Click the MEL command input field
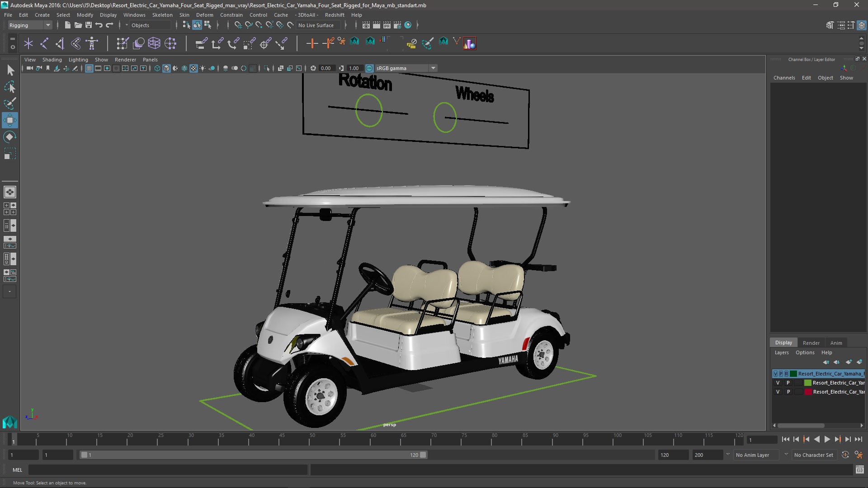Viewport: 868px width, 488px height. (x=168, y=470)
